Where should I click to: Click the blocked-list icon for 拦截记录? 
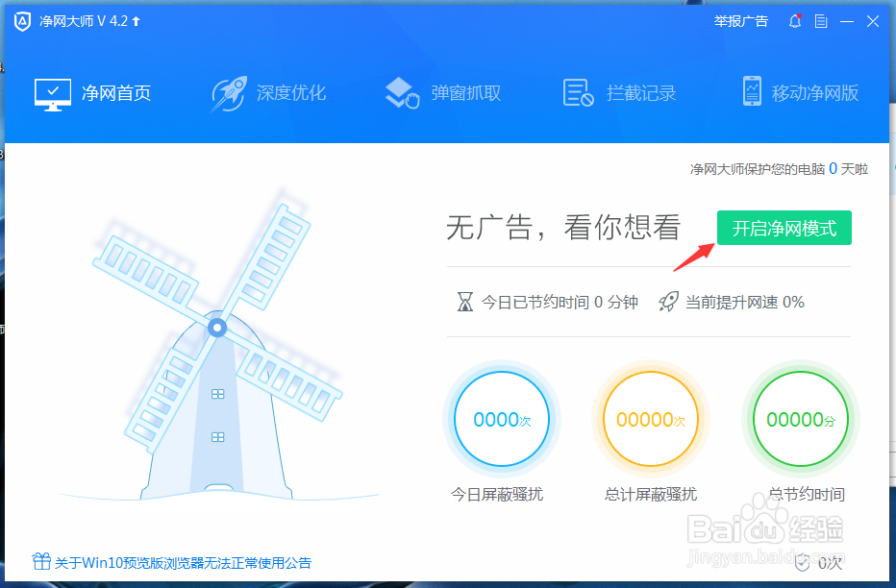(x=579, y=93)
